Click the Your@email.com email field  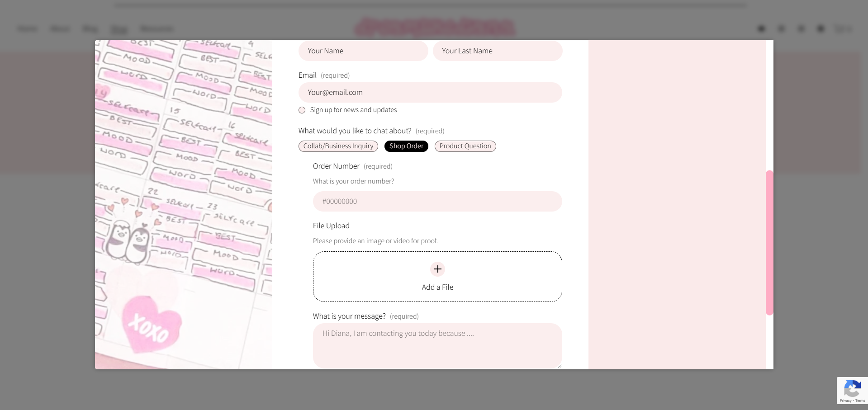[430, 92]
